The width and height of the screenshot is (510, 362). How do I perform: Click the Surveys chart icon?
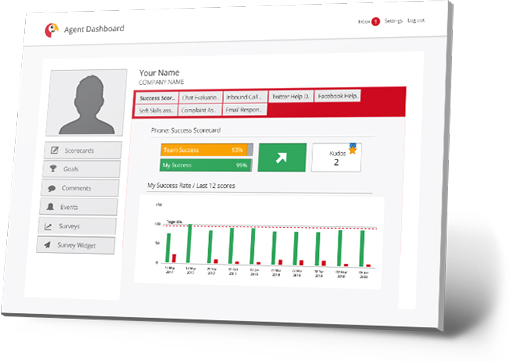point(48,226)
